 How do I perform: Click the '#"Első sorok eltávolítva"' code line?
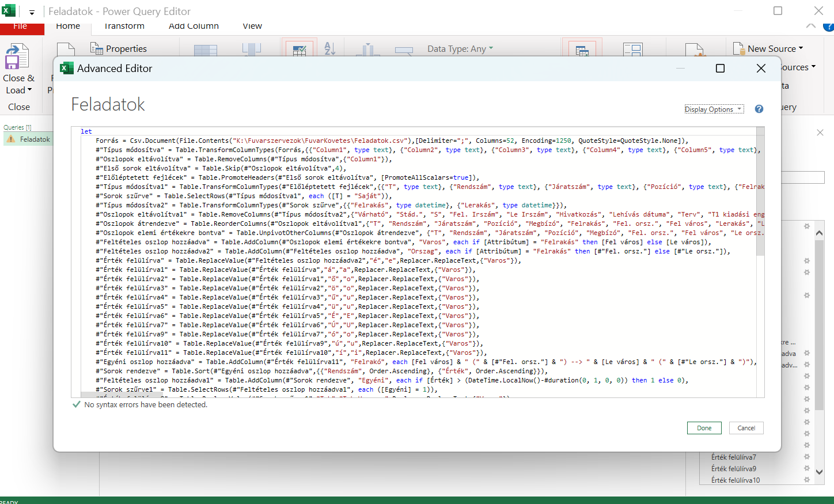coord(221,168)
